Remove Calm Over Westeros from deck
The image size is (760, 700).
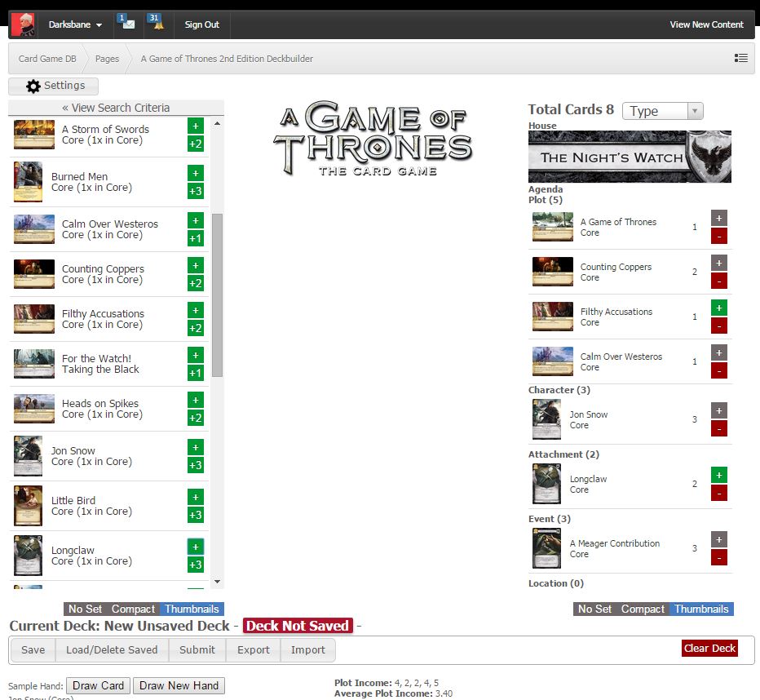click(x=718, y=371)
